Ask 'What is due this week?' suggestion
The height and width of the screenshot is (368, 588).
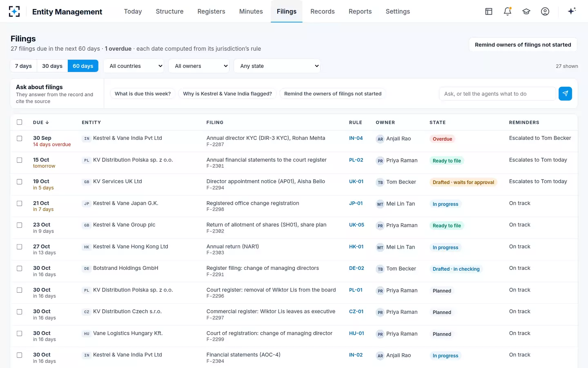pyautogui.click(x=143, y=94)
